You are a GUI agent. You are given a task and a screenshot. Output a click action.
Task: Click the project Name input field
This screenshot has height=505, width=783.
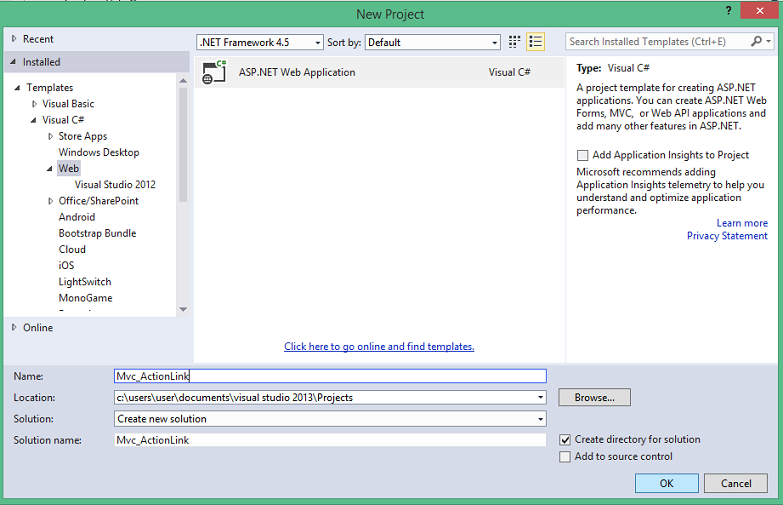pos(330,376)
